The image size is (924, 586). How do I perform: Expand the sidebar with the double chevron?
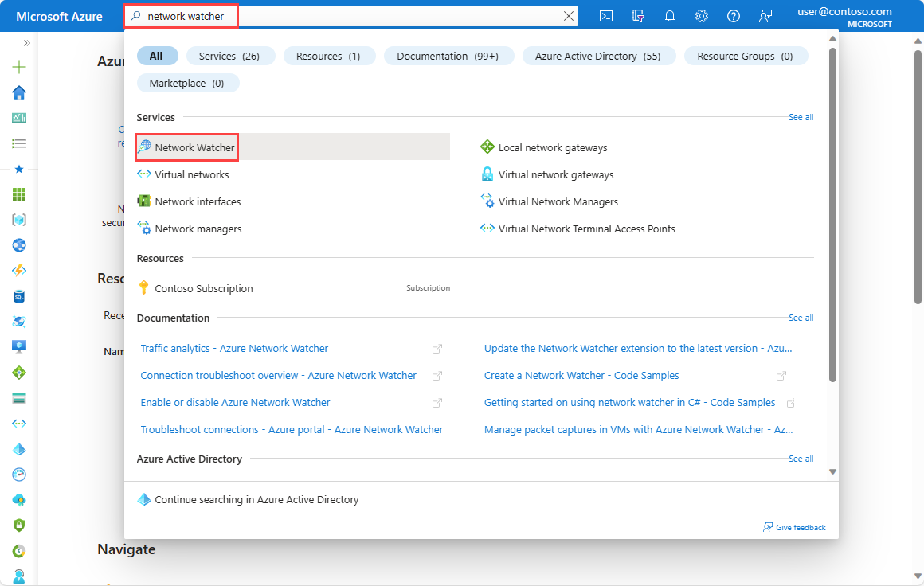26,44
